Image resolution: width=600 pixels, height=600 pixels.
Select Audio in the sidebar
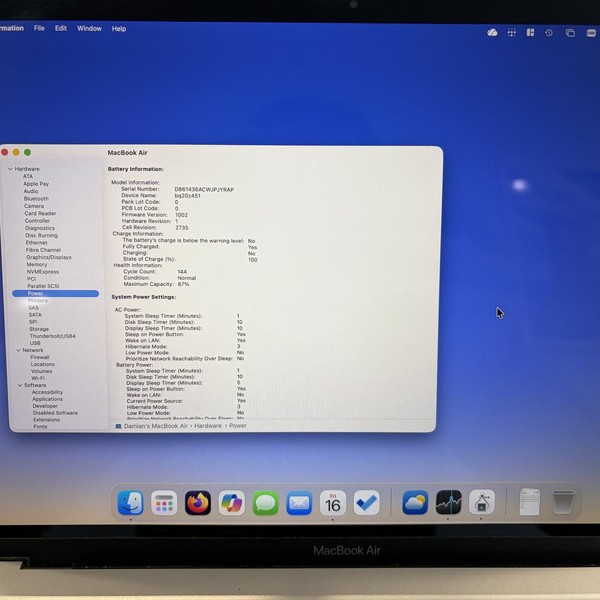pyautogui.click(x=31, y=191)
